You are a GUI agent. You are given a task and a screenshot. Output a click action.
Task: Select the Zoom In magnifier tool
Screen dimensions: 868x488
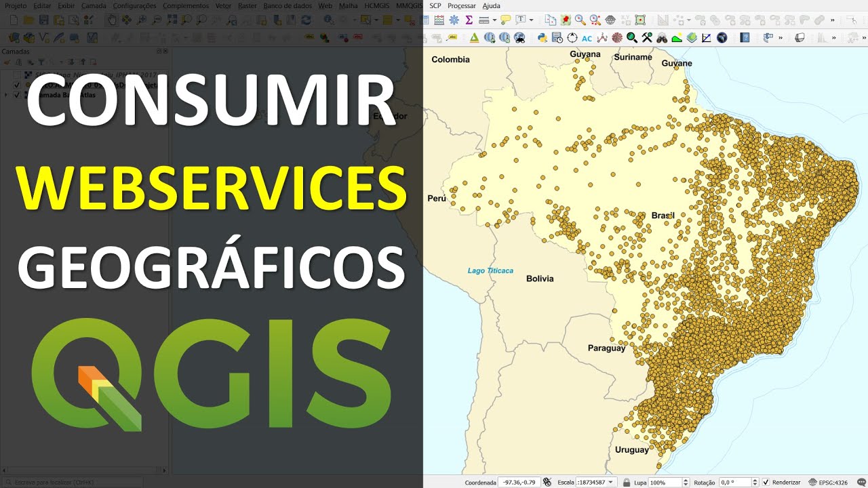[141, 20]
